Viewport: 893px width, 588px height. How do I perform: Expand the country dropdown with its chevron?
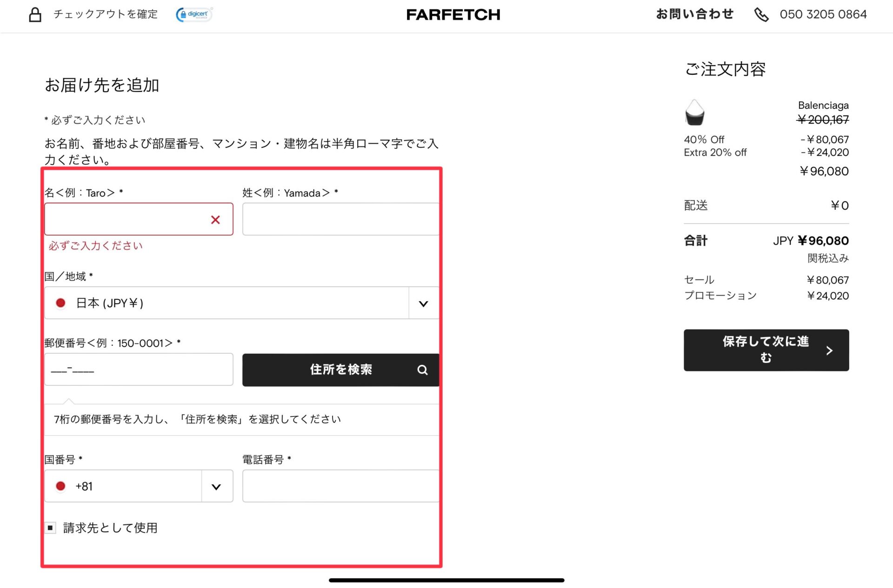(423, 304)
